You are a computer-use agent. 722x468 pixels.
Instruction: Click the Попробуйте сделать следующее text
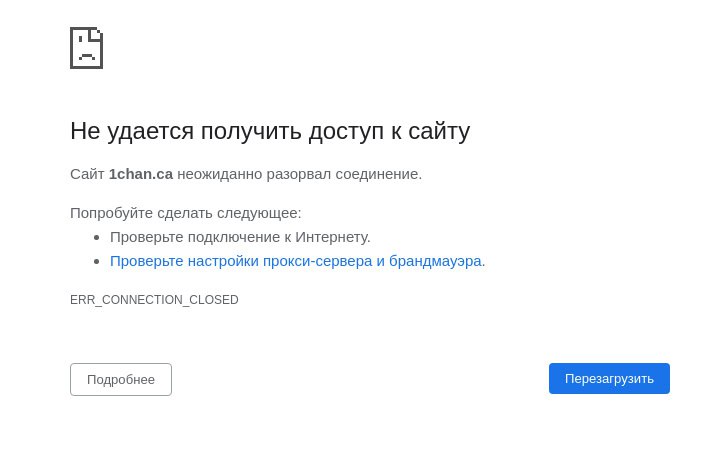[x=186, y=213]
